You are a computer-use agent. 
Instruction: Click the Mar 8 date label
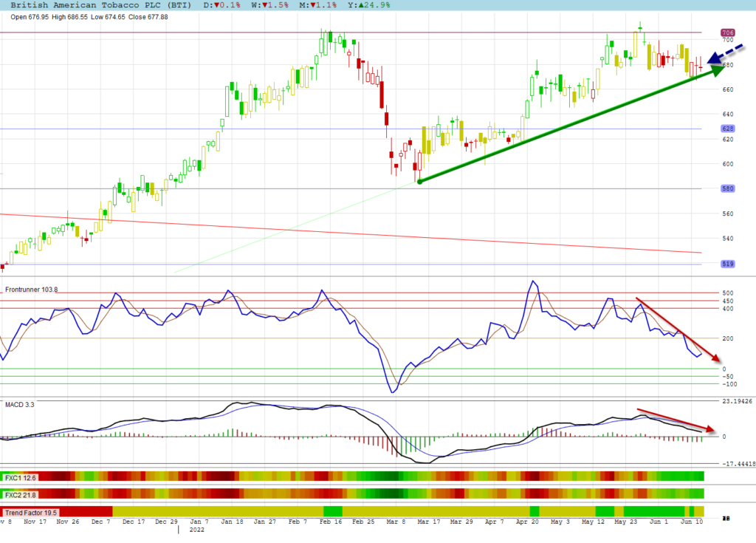(x=396, y=522)
